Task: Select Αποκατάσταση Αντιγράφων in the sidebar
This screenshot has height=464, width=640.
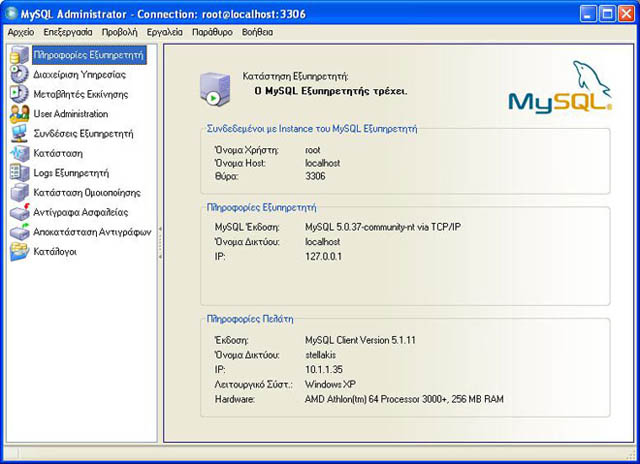Action: [92, 232]
